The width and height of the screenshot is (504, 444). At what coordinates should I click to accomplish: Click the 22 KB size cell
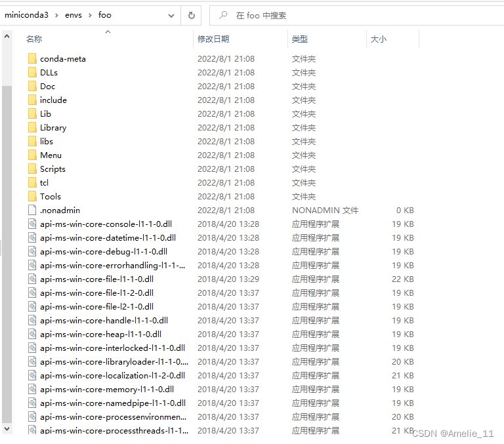click(x=403, y=279)
